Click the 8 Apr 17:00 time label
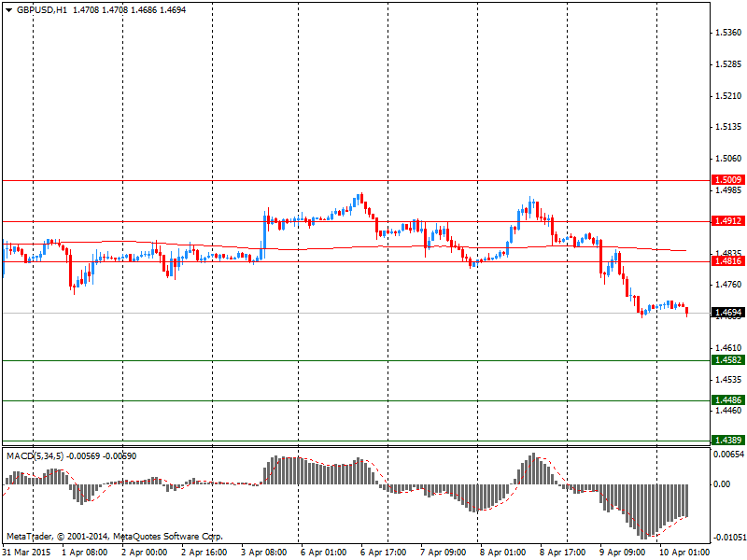 (x=562, y=553)
